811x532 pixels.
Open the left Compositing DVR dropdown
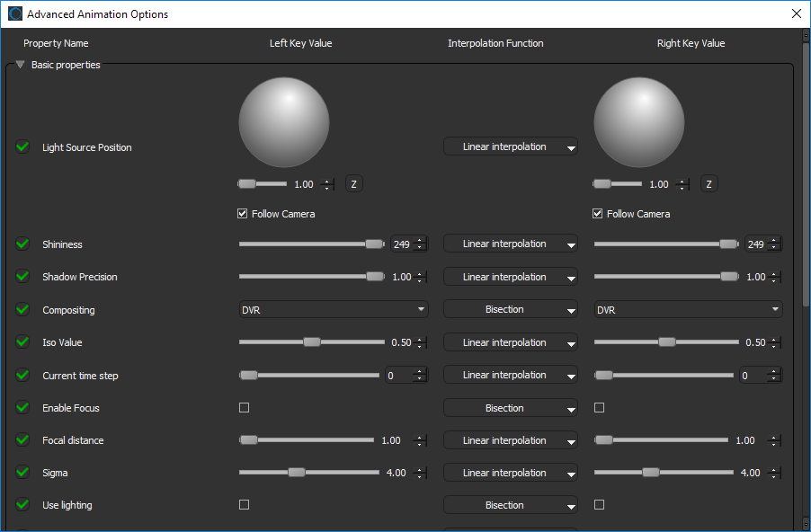[333, 310]
